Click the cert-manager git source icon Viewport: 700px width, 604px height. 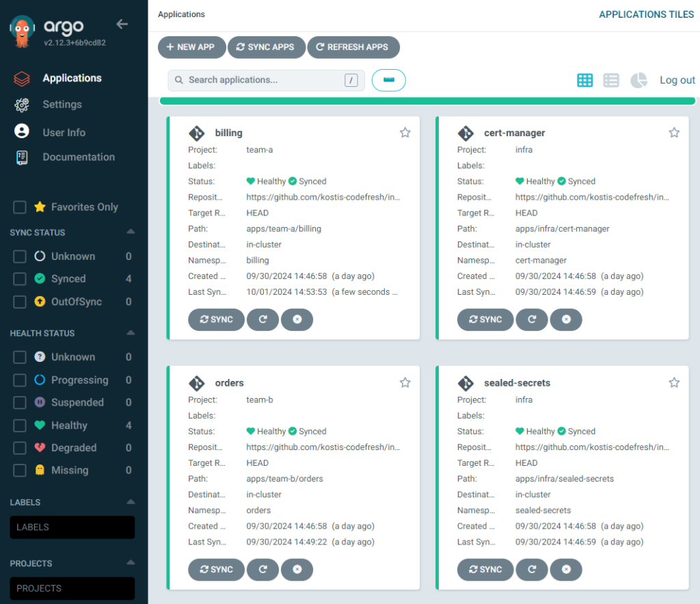point(466,133)
